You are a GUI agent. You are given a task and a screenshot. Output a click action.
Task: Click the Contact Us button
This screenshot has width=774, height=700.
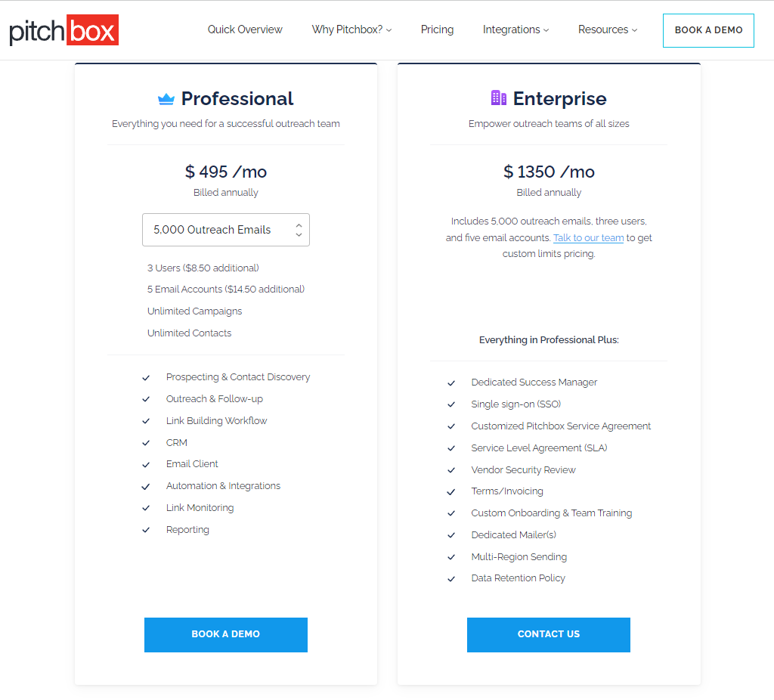tap(549, 635)
